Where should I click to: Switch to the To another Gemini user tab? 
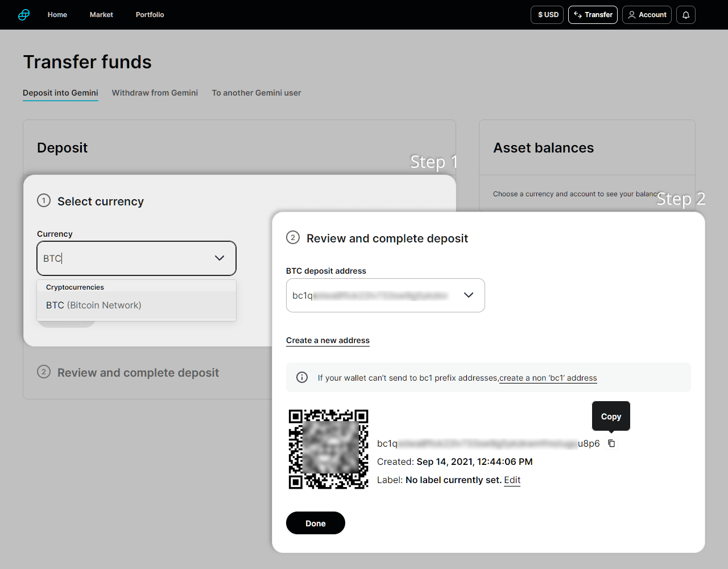pos(256,93)
